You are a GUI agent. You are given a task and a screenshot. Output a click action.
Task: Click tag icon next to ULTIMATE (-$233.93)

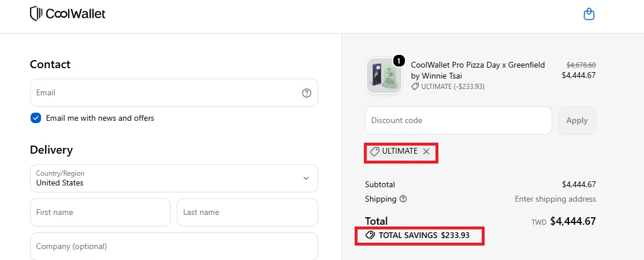415,87
